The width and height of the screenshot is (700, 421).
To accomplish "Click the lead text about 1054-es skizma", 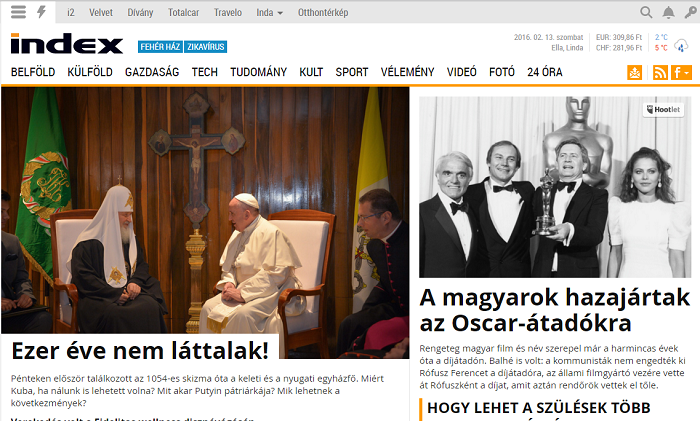I will (197, 391).
